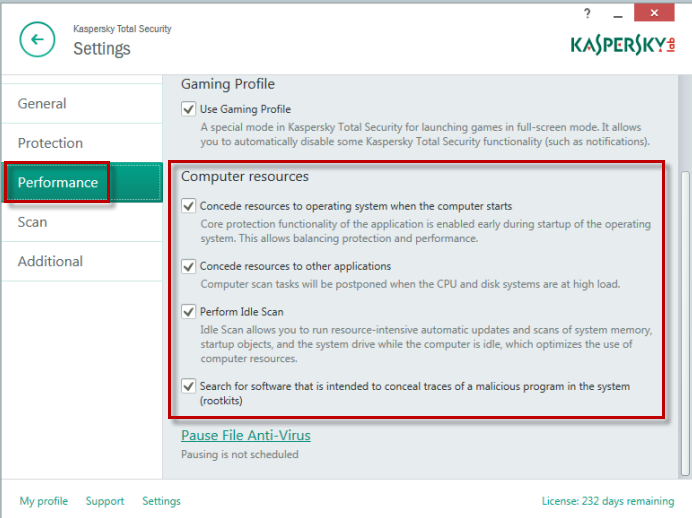
Task: Open the Scan settings section
Action: coord(82,222)
